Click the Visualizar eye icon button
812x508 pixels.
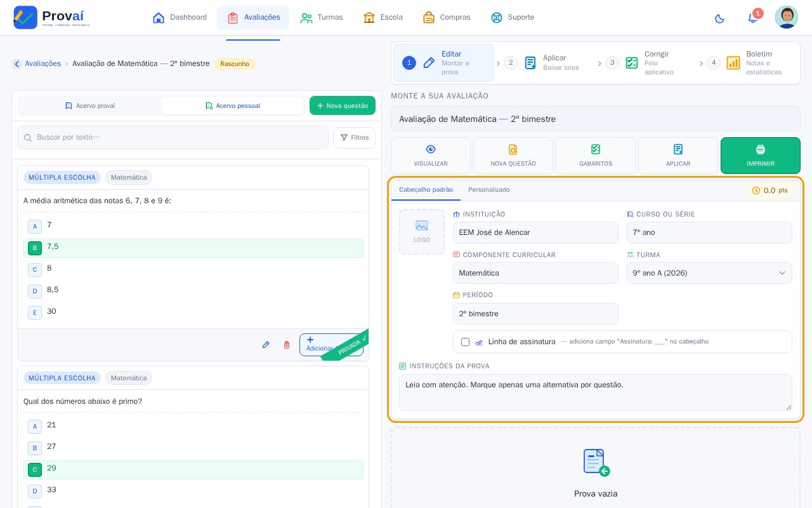(x=431, y=156)
